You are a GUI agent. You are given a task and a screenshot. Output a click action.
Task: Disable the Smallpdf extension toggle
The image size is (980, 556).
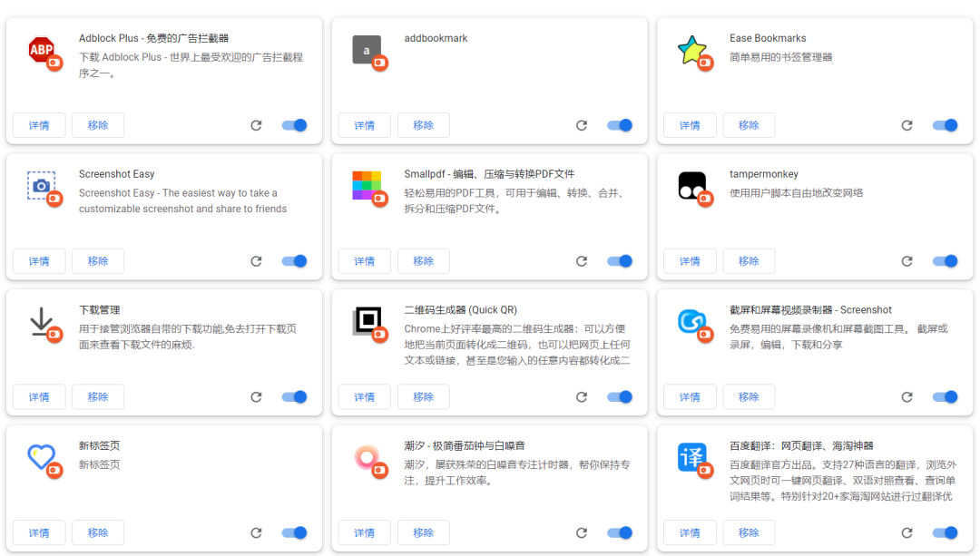(x=620, y=261)
